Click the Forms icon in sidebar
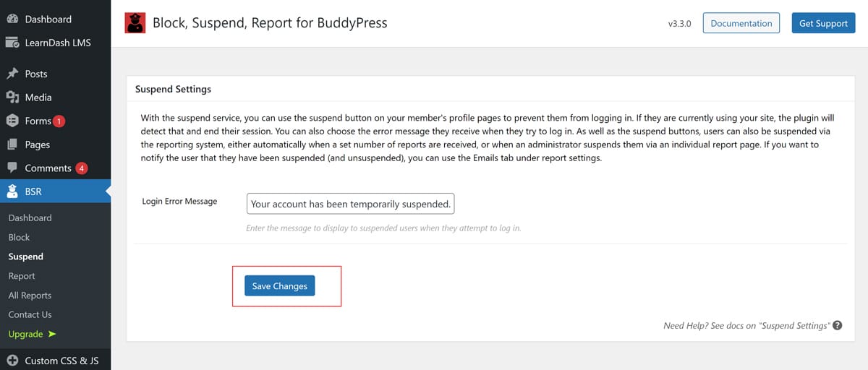868x370 pixels. [x=12, y=121]
